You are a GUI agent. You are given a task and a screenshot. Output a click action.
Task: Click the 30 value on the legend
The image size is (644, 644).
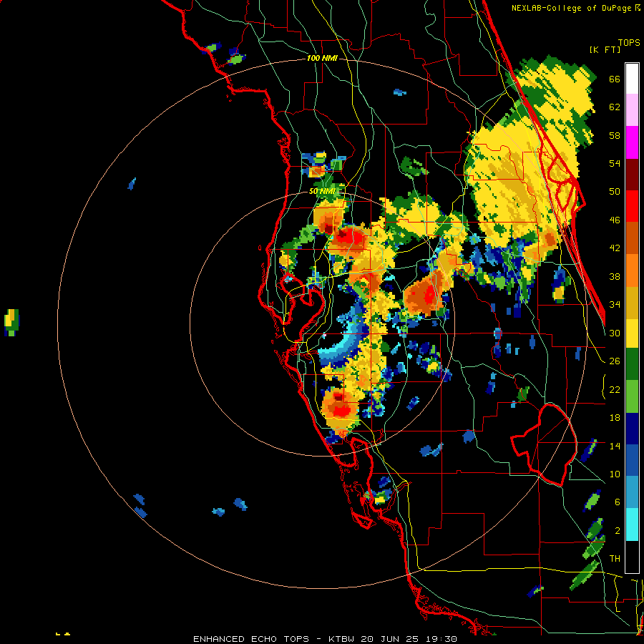point(615,333)
